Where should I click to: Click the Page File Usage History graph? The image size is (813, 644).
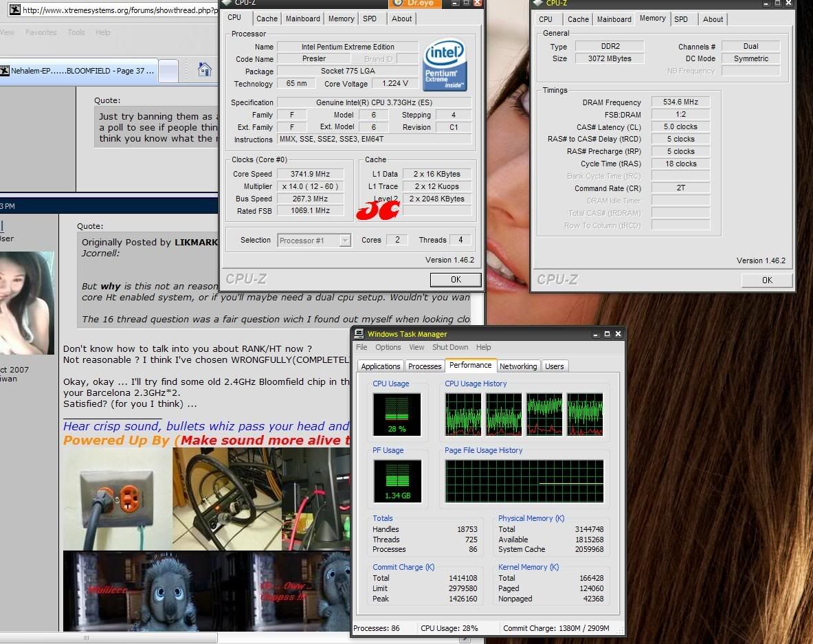[524, 480]
